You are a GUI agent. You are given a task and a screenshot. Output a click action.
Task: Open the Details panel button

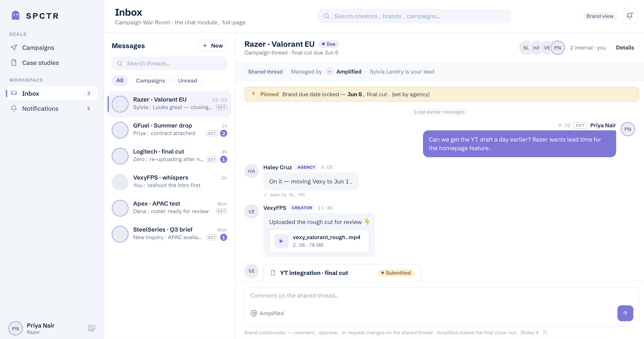click(x=625, y=48)
